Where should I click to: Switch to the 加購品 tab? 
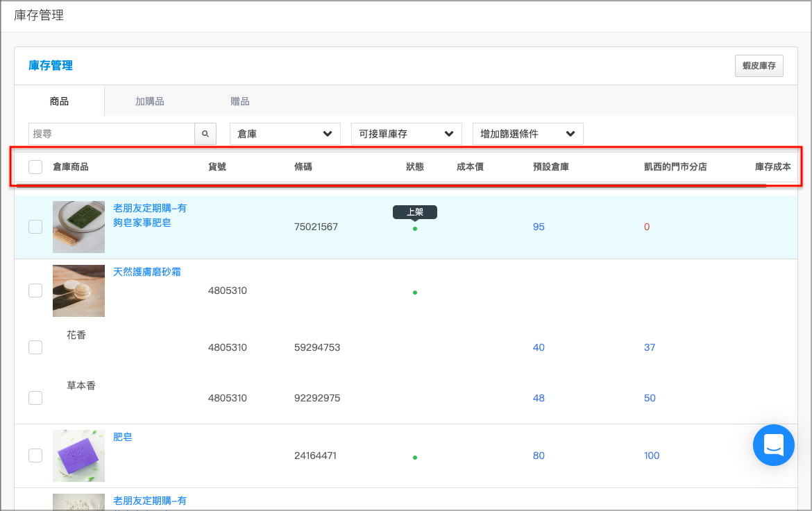pos(150,101)
